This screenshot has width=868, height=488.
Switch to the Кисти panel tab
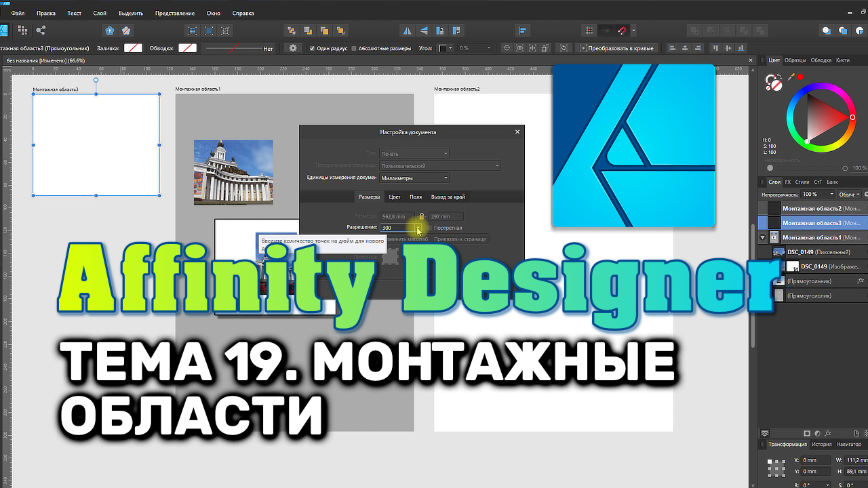coord(843,60)
